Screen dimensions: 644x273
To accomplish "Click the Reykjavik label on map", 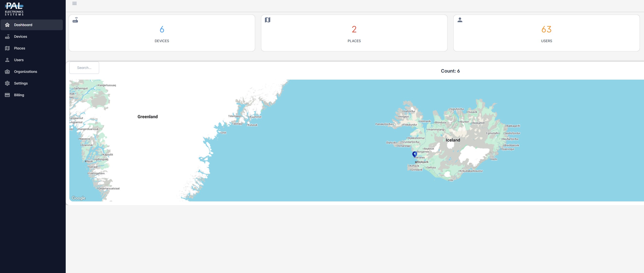I will [x=422, y=162].
